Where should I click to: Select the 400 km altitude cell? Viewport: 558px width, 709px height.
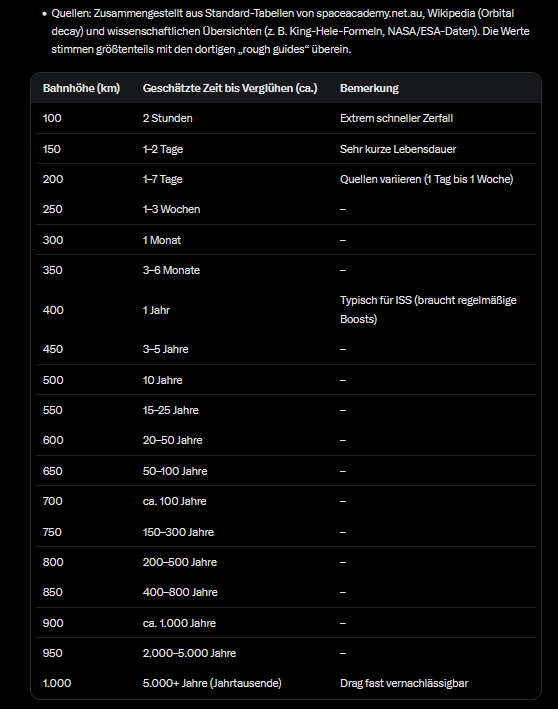(53, 310)
